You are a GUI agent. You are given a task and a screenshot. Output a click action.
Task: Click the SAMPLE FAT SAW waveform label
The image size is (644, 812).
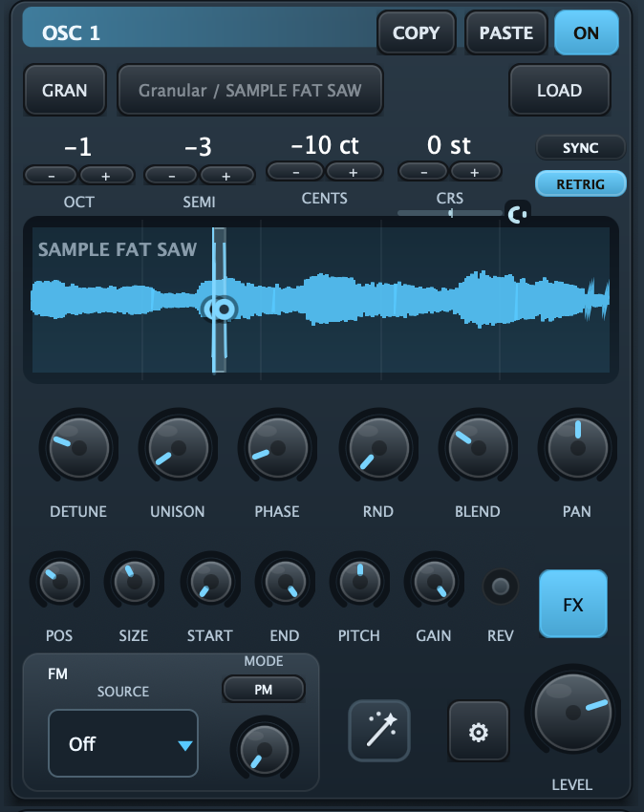tap(118, 249)
